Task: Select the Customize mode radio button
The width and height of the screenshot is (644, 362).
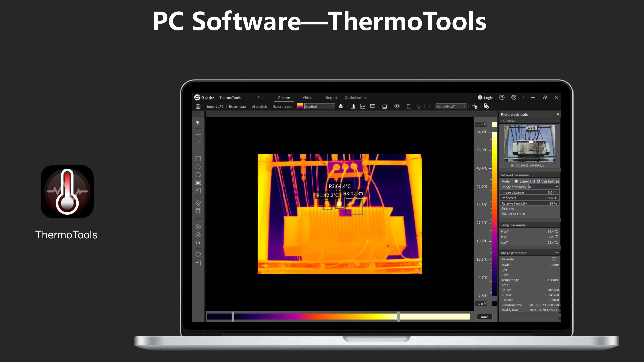Action: click(538, 181)
